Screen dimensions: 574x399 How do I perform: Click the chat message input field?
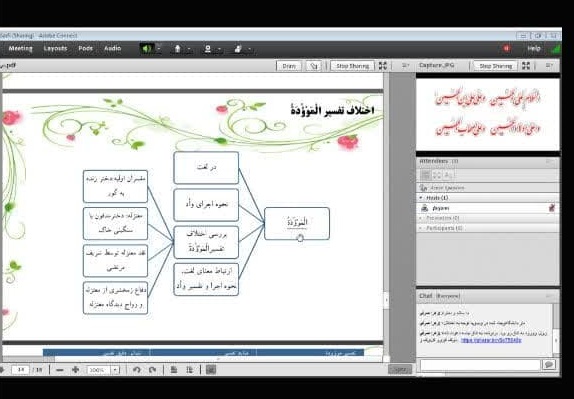coord(480,365)
